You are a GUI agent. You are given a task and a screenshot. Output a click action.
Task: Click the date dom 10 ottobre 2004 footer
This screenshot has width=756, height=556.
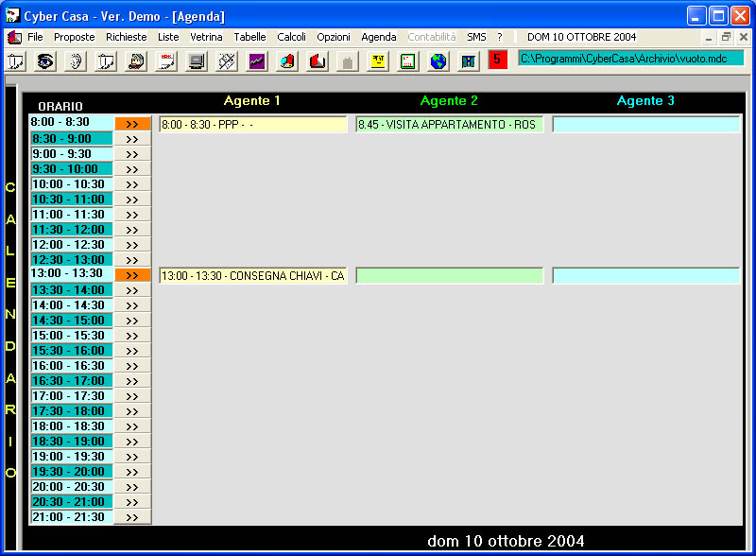[506, 541]
